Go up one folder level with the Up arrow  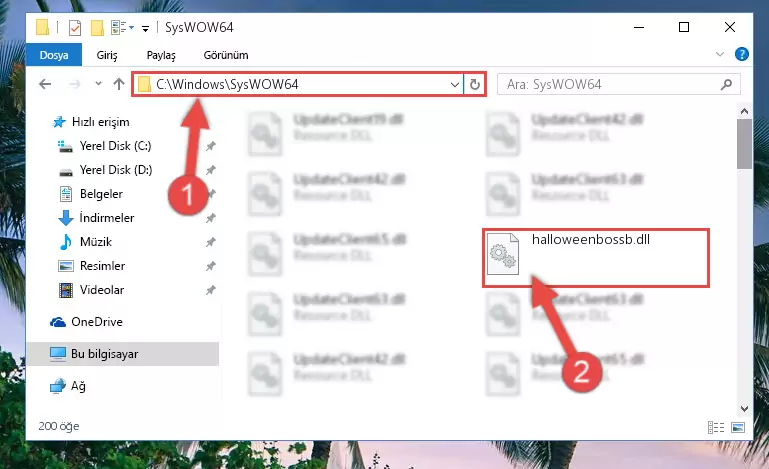[x=119, y=84]
